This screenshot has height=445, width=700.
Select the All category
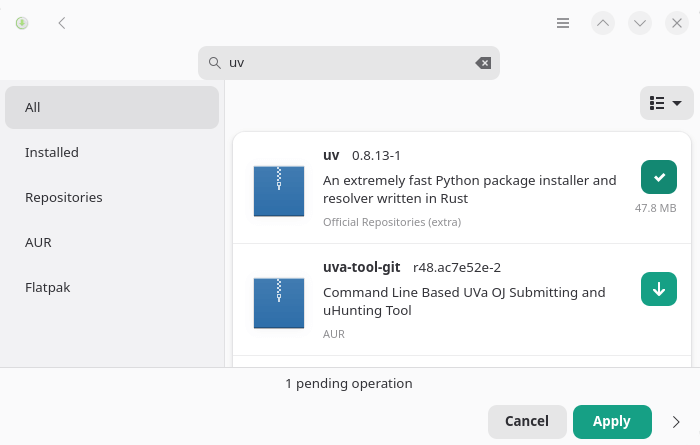tap(112, 108)
